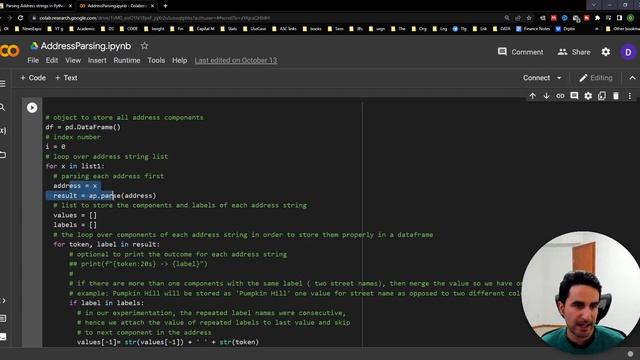Viewport: 640px width, 360px height.
Task: Reload the browser page
Action: (20, 18)
